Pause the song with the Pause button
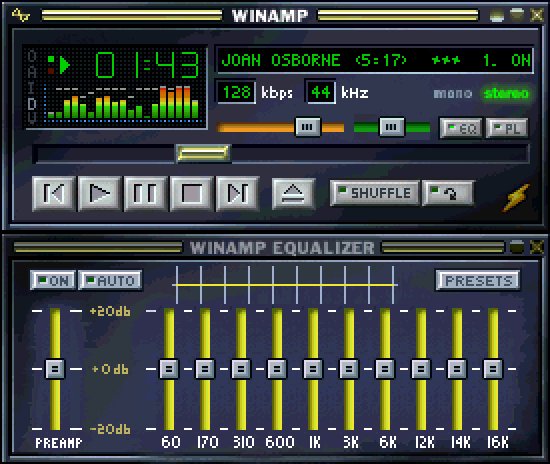550x464 pixels. [x=145, y=194]
